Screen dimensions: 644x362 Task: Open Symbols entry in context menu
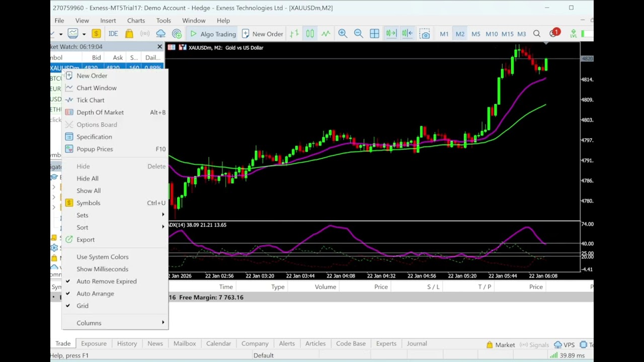pyautogui.click(x=115, y=203)
